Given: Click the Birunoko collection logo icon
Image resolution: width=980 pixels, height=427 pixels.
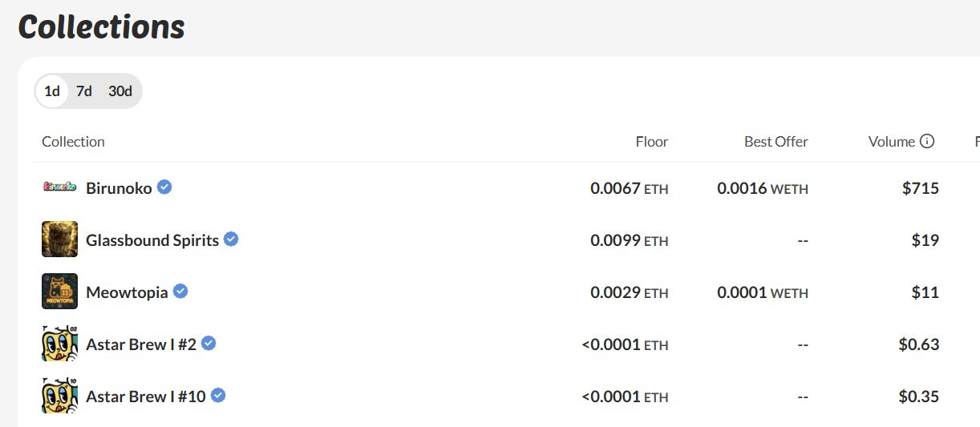Looking at the screenshot, I should 59,187.
